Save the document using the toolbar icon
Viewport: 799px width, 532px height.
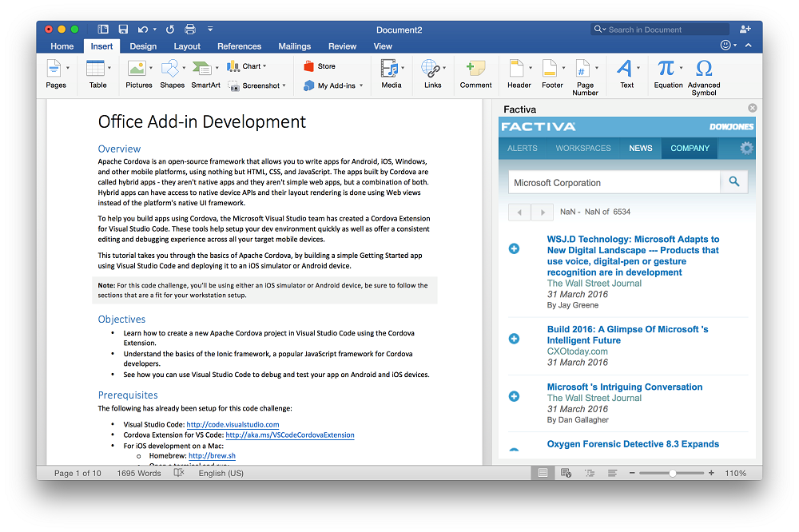coord(123,30)
